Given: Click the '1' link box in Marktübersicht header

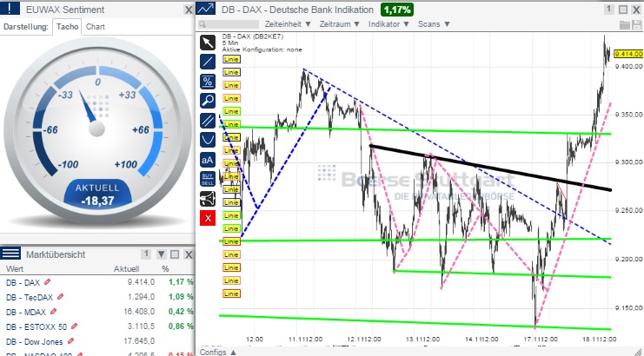Looking at the screenshot, I should [146, 254].
